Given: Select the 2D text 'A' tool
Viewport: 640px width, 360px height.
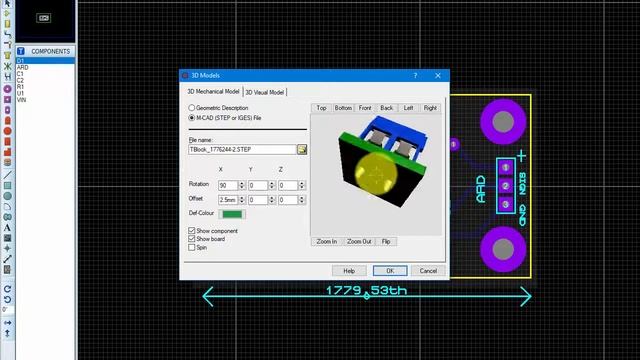Looking at the screenshot, I should coord(7,228).
